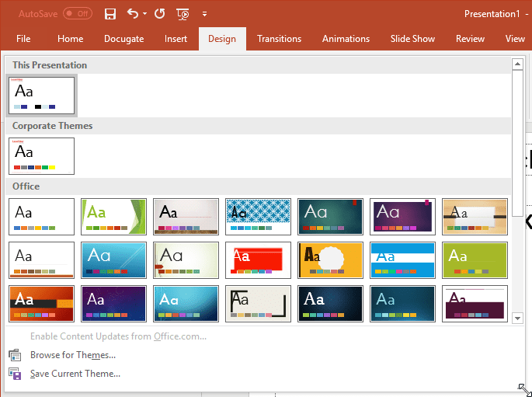Screen dimensions: 532x397
Task: Click the theme gallery scroll down arrow
Action: tap(517, 319)
